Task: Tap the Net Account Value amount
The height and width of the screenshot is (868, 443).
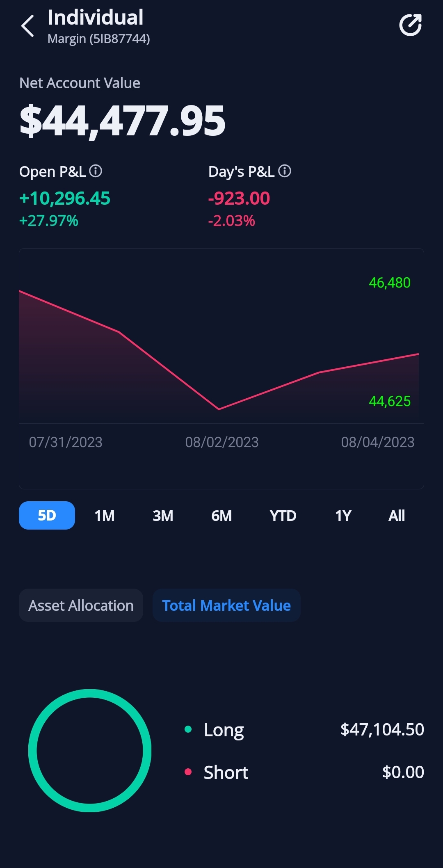Action: click(x=122, y=121)
